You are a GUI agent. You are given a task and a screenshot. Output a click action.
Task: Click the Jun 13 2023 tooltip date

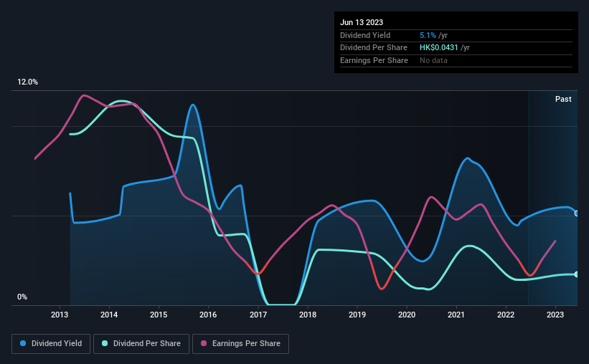tap(362, 22)
